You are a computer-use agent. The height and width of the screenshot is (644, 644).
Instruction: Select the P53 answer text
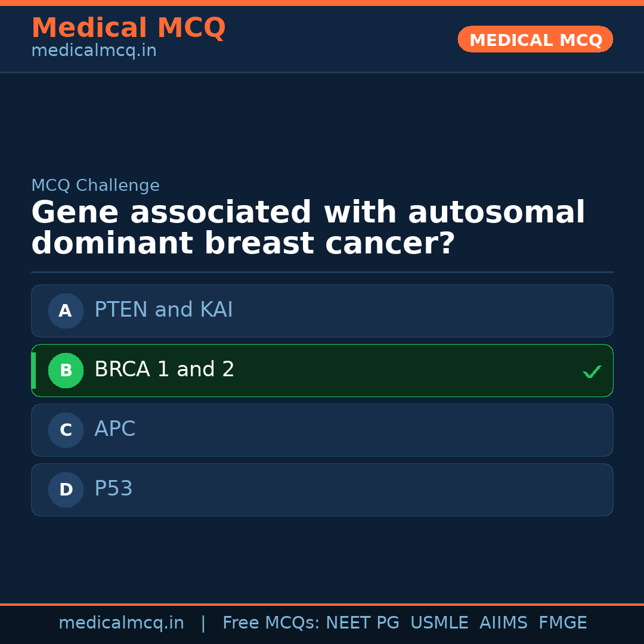point(113,489)
